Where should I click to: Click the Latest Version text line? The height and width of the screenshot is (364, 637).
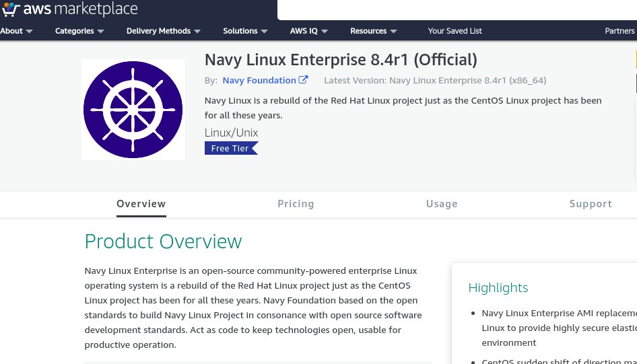pos(435,80)
